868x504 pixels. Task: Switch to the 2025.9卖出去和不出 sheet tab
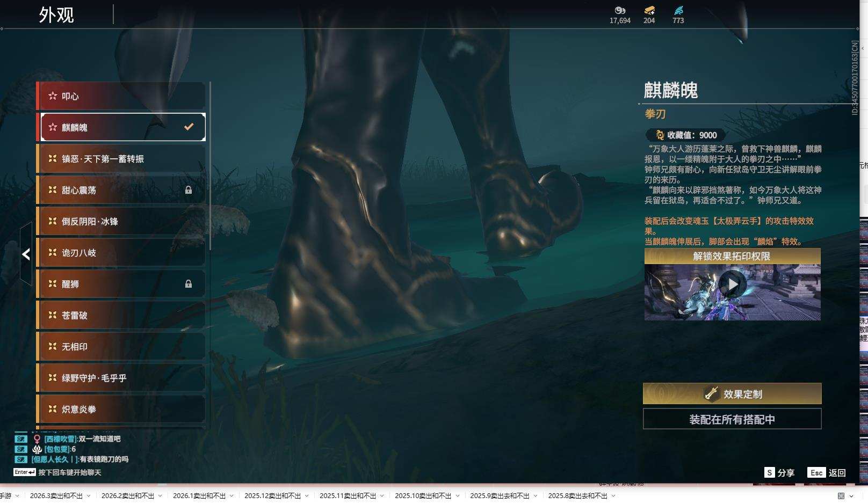(500, 496)
